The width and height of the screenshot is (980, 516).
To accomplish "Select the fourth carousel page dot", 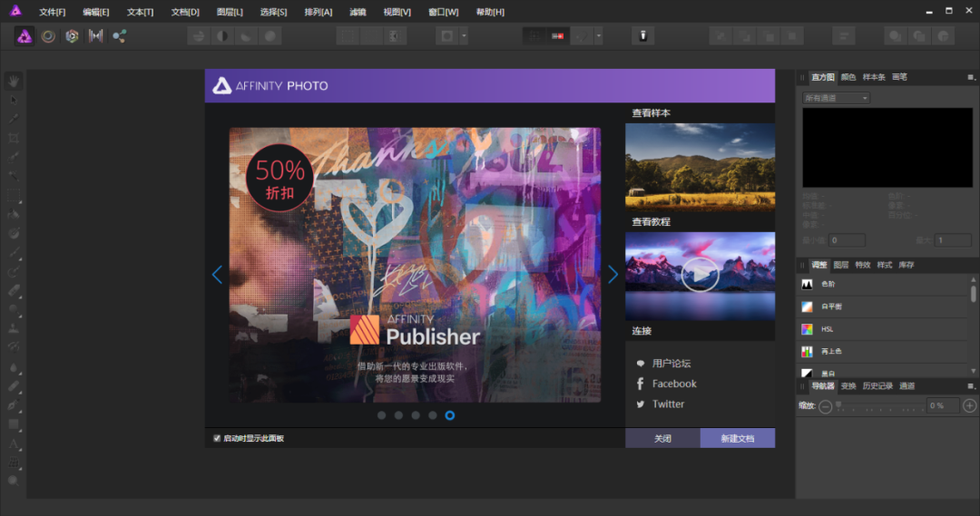I will pyautogui.click(x=433, y=415).
